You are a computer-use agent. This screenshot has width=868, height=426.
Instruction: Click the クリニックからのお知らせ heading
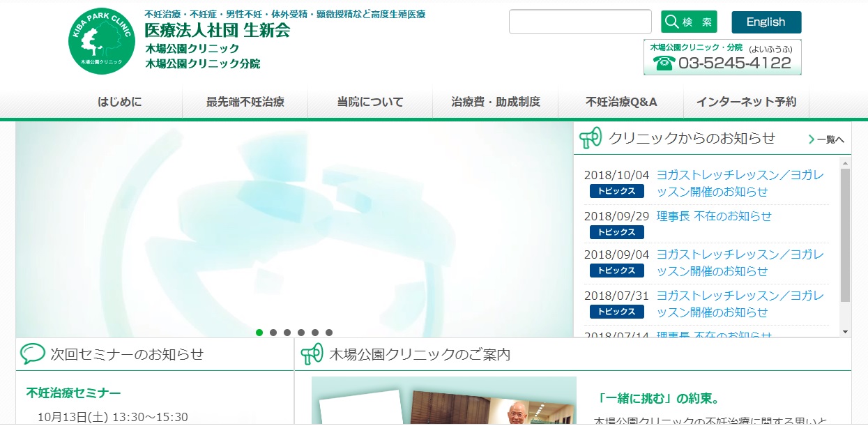tap(692, 138)
